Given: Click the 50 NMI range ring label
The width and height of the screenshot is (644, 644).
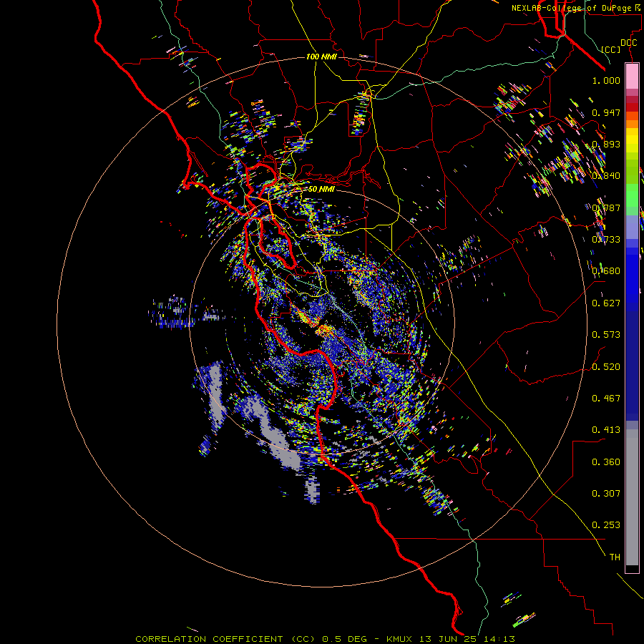Looking at the screenshot, I should click(321, 189).
